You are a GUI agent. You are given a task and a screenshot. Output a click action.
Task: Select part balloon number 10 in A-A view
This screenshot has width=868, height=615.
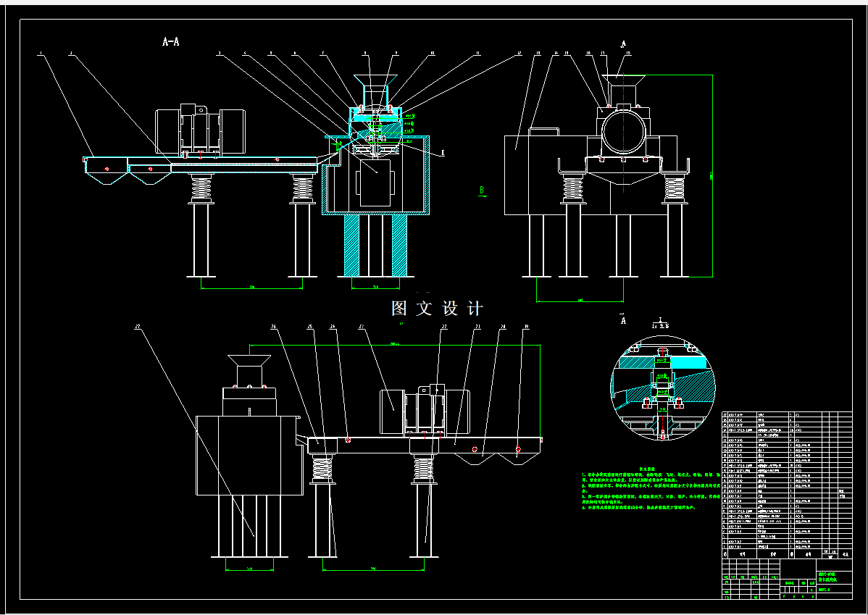[x=433, y=54]
